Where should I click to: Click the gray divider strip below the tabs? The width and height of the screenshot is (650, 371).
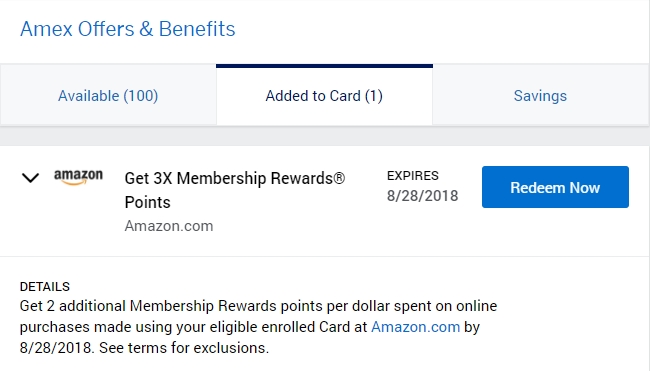click(x=325, y=136)
